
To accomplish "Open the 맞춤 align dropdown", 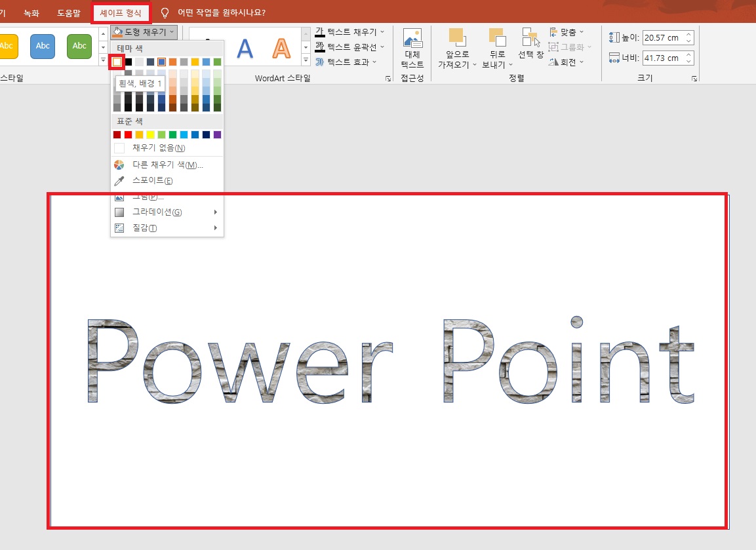I will click(x=567, y=32).
